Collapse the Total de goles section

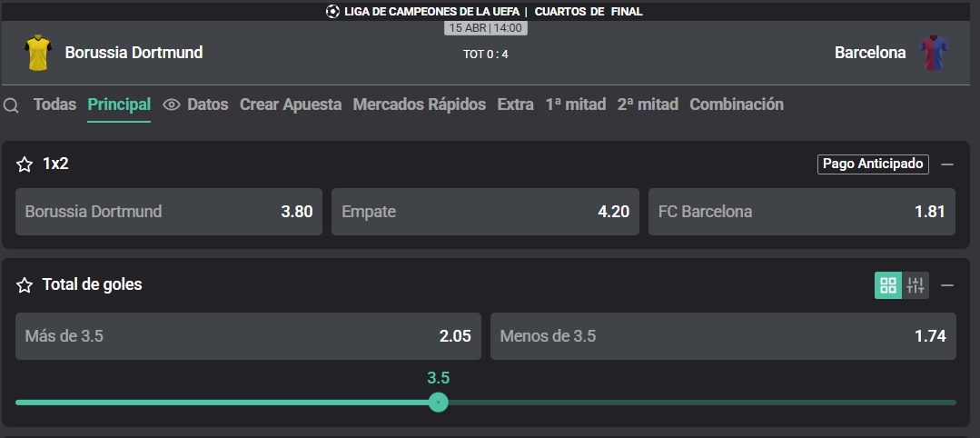click(x=947, y=285)
